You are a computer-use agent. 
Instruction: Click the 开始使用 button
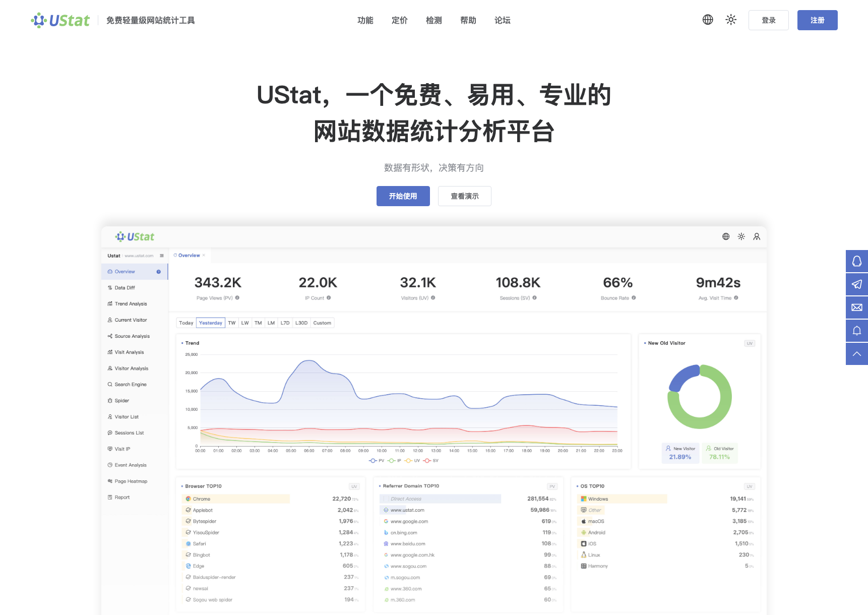(x=403, y=196)
